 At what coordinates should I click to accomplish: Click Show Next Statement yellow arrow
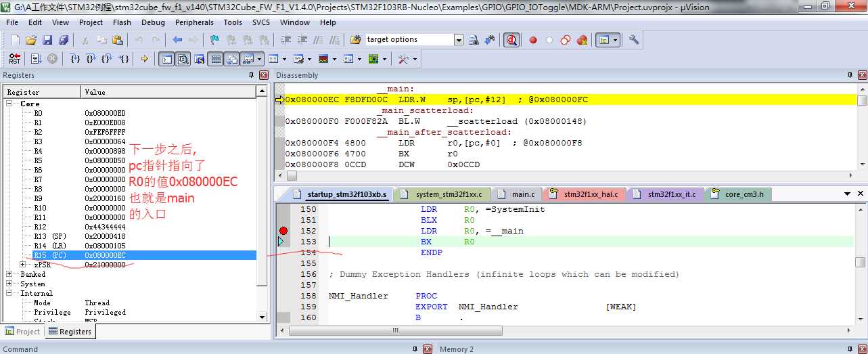(144, 59)
